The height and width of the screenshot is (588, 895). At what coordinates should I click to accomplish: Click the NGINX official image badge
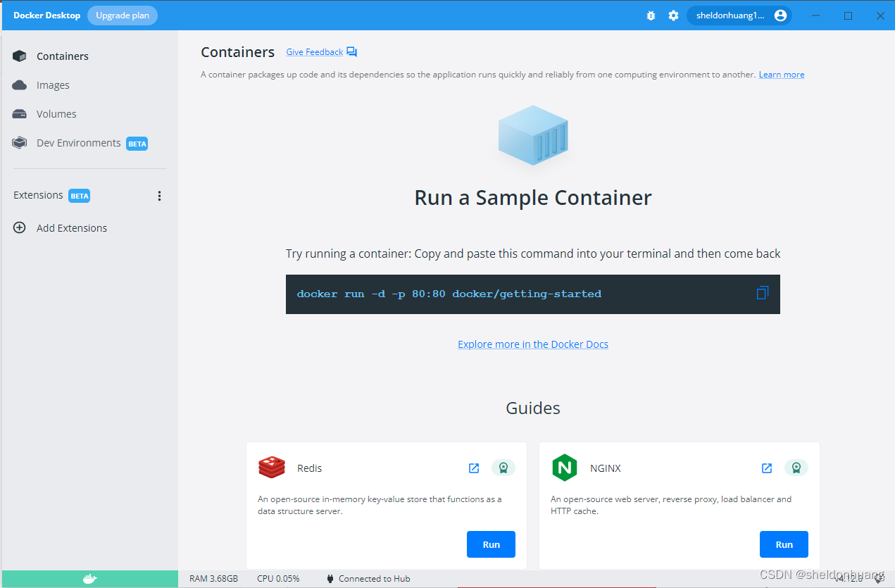pyautogui.click(x=796, y=468)
